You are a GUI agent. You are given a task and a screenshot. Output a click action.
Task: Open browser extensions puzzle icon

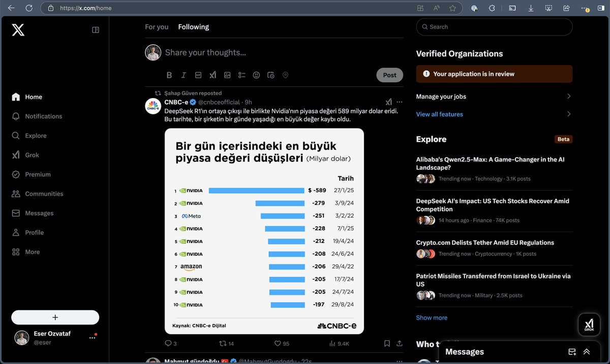(x=492, y=8)
